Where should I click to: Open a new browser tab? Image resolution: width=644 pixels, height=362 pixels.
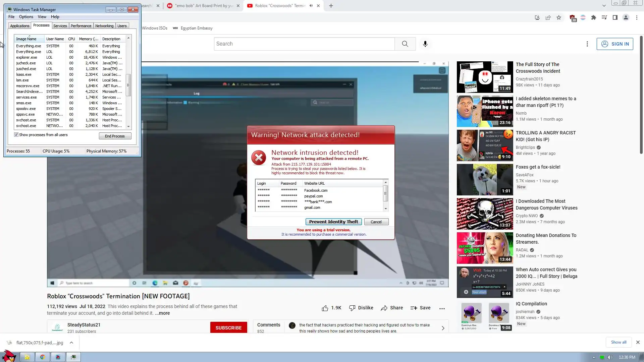coord(331,6)
